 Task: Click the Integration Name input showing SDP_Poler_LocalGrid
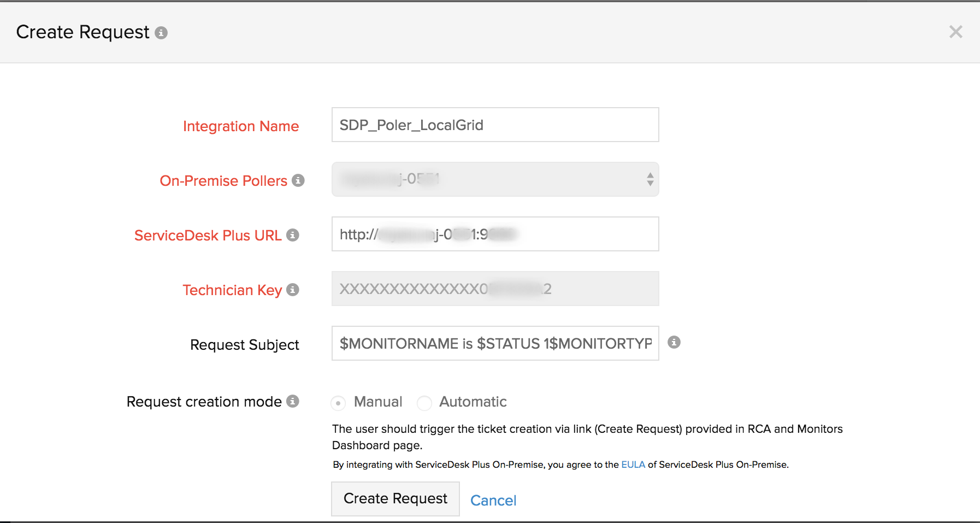click(x=494, y=125)
